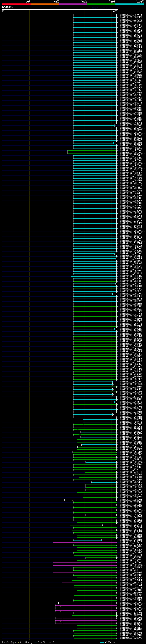
Task: Select the UniRef100_Q6FR76 label
Action: (x=131, y=324)
